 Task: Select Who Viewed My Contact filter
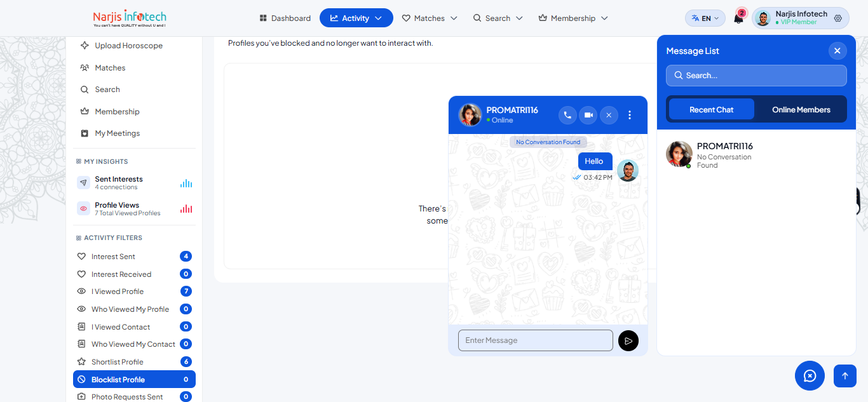tap(134, 344)
